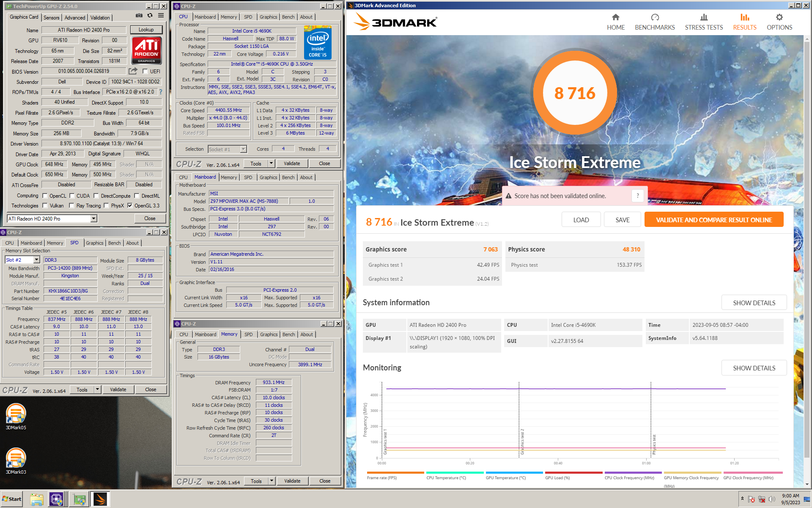The width and height of the screenshot is (812, 508).
Task: Expand Tools arrow in CPU-Z SPD window
Action: 97,389
